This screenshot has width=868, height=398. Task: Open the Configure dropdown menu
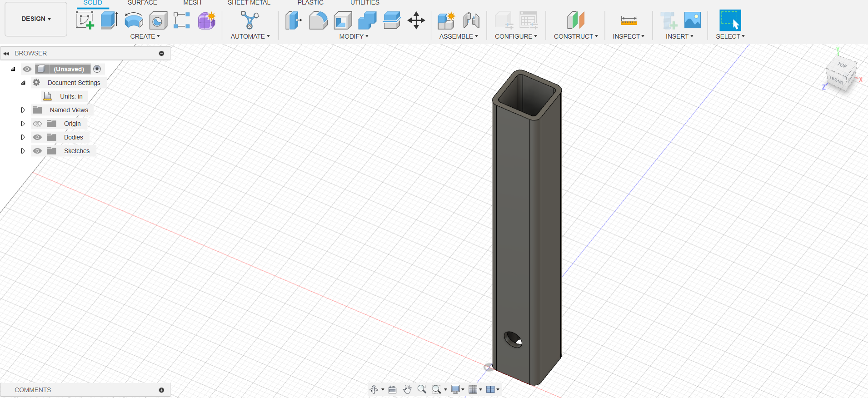(516, 36)
